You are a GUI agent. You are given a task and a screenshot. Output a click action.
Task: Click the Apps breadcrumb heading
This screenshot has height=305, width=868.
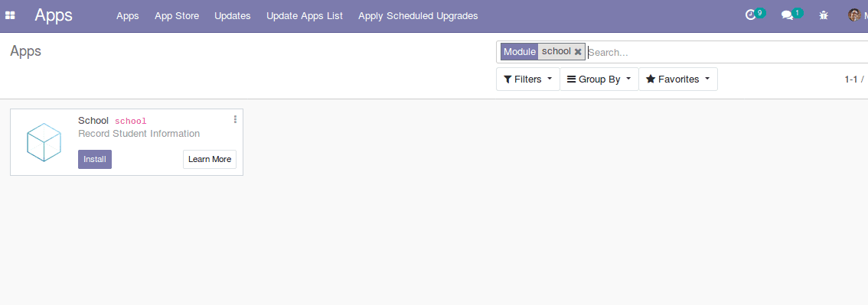25,50
